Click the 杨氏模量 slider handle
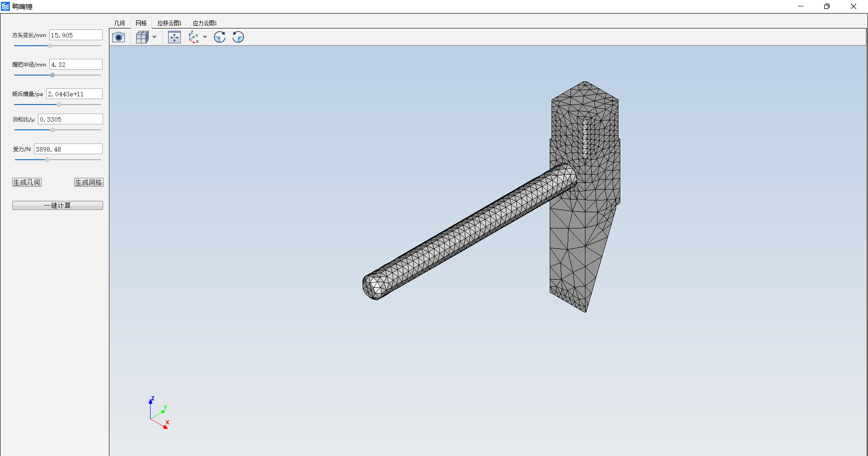Screen dimensions: 868x456 (59, 104)
